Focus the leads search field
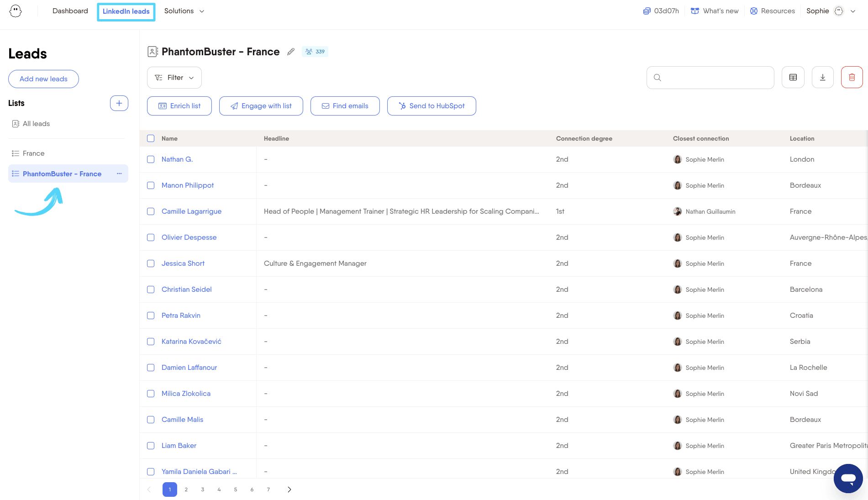 pos(710,78)
